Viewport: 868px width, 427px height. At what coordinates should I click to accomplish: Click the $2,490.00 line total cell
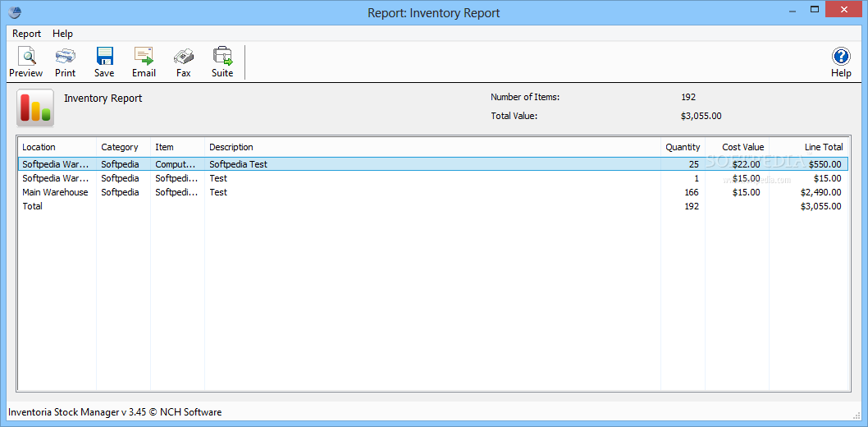coord(821,192)
